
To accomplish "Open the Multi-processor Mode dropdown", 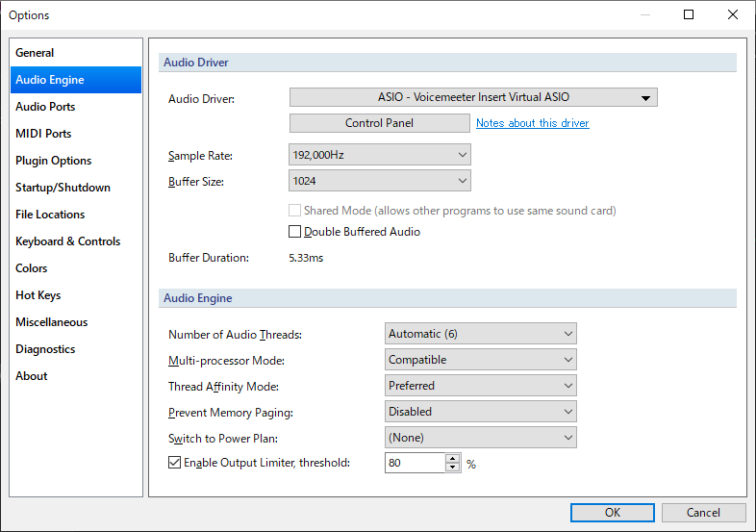I will point(480,360).
